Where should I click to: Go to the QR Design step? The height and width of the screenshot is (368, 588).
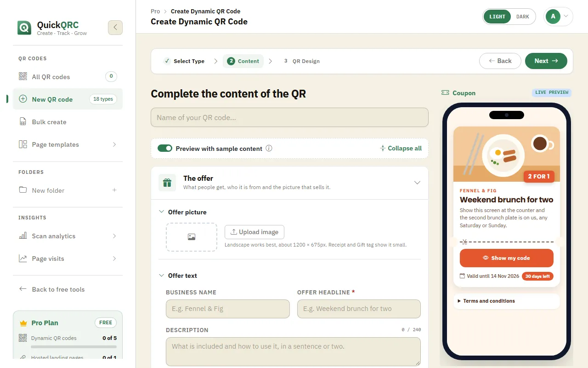[x=301, y=61]
